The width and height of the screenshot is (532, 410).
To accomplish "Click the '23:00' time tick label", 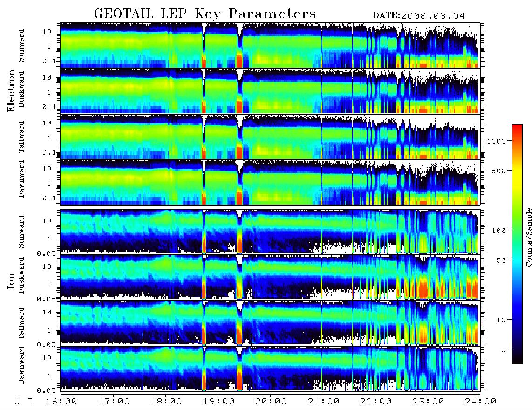I will (429, 402).
